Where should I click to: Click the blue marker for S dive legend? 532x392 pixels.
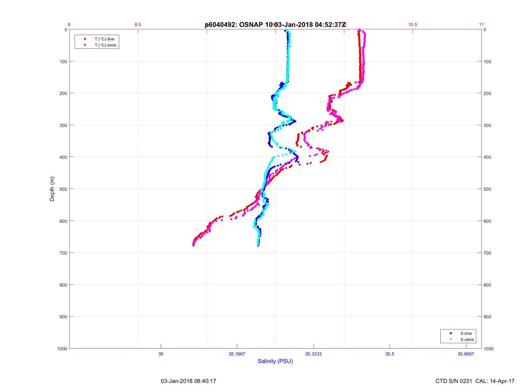click(x=450, y=333)
